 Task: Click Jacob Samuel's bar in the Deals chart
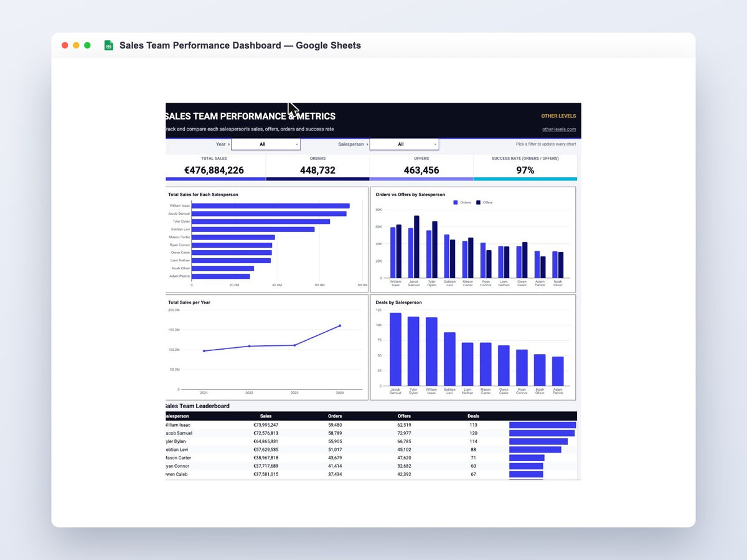(x=395, y=349)
